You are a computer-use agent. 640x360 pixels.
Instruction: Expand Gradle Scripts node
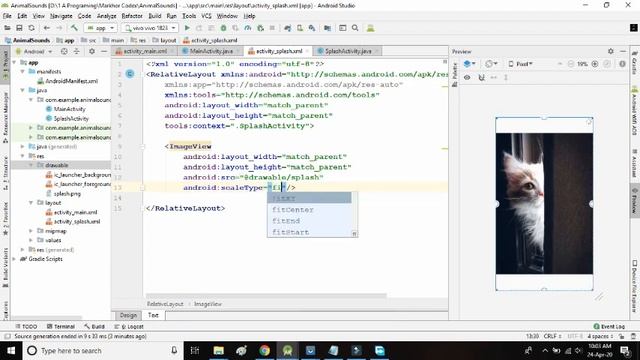click(15, 259)
